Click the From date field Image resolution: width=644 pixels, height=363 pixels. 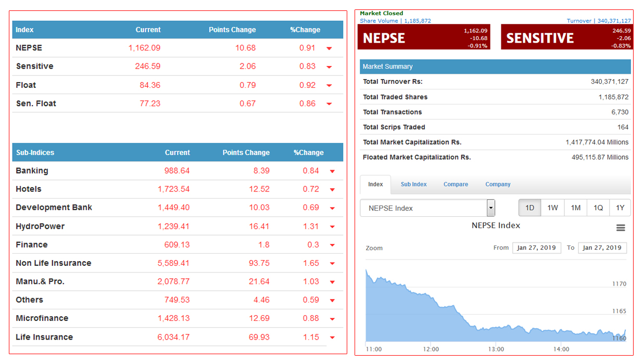(537, 248)
